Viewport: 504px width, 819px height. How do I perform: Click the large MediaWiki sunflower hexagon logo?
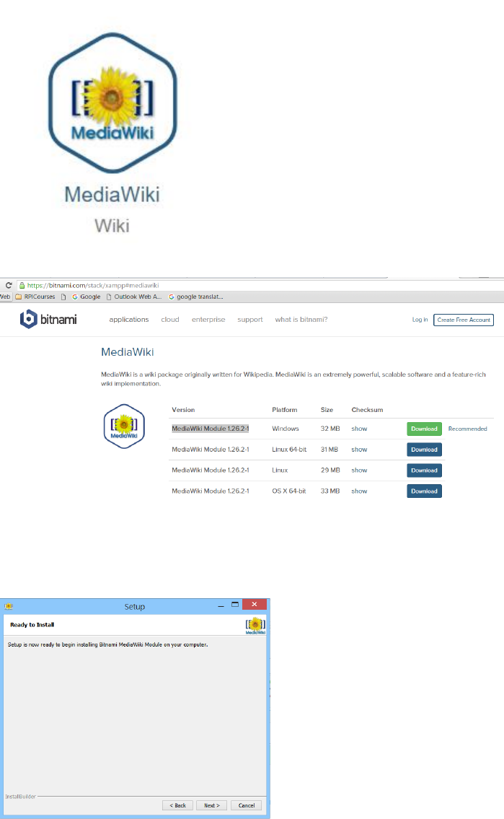pyautogui.click(x=112, y=103)
